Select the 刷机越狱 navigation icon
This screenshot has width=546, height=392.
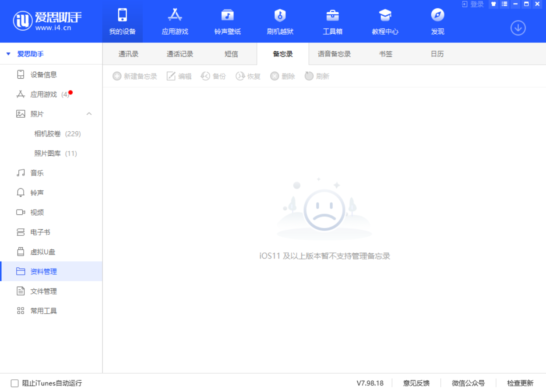click(279, 21)
